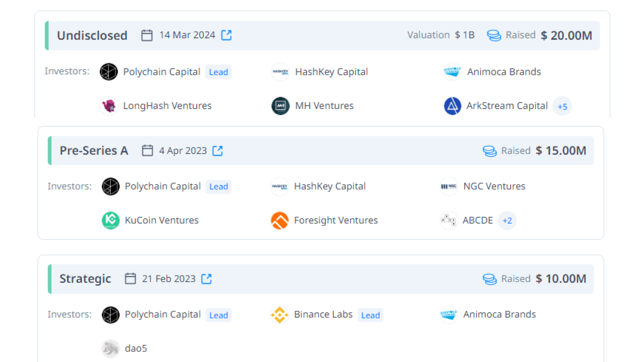The image size is (644, 362).
Task: Open HashKey Capital in Pre-Series A round
Action: point(329,186)
